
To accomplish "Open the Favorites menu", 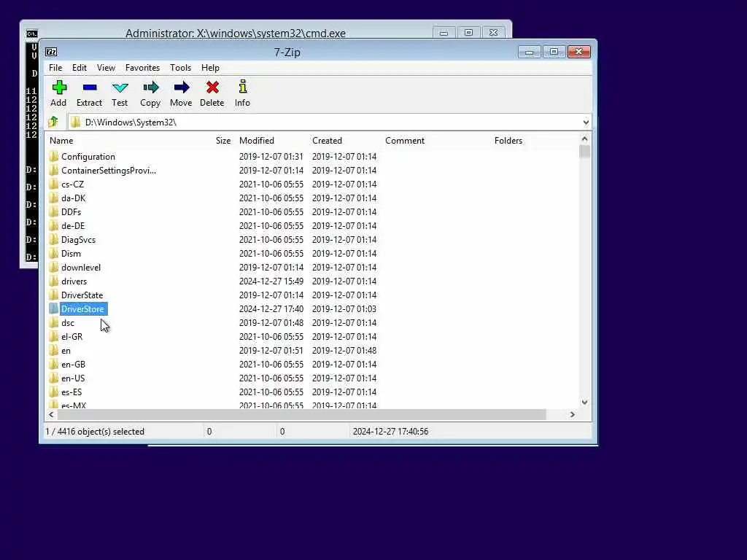I will pos(142,68).
